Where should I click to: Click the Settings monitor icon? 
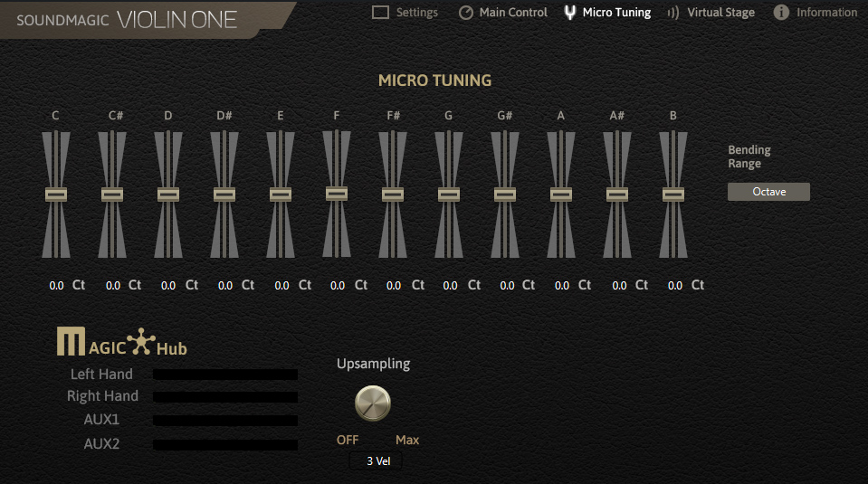380,13
